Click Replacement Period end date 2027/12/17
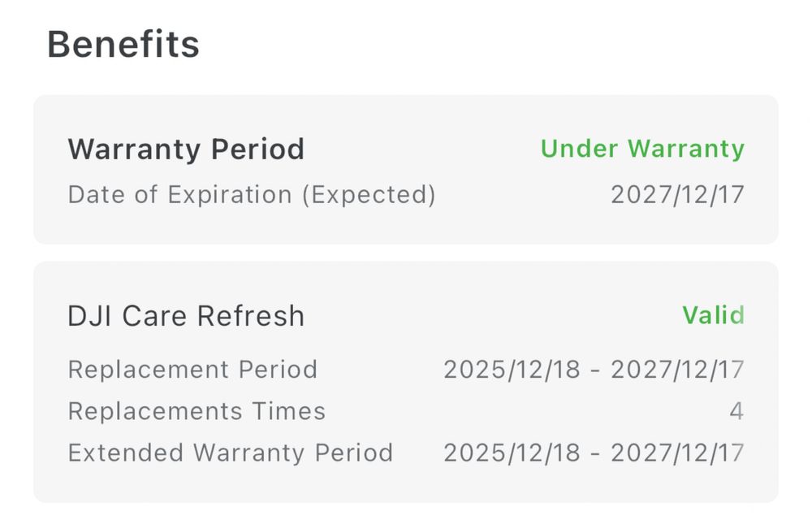 (x=677, y=370)
